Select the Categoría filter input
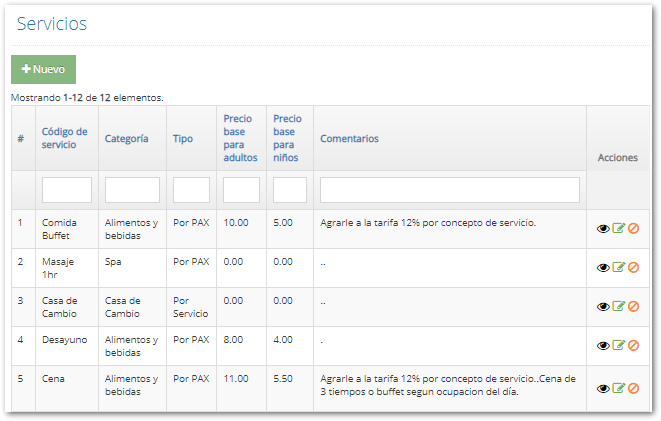Screen dimensions: 661x421 point(132,190)
